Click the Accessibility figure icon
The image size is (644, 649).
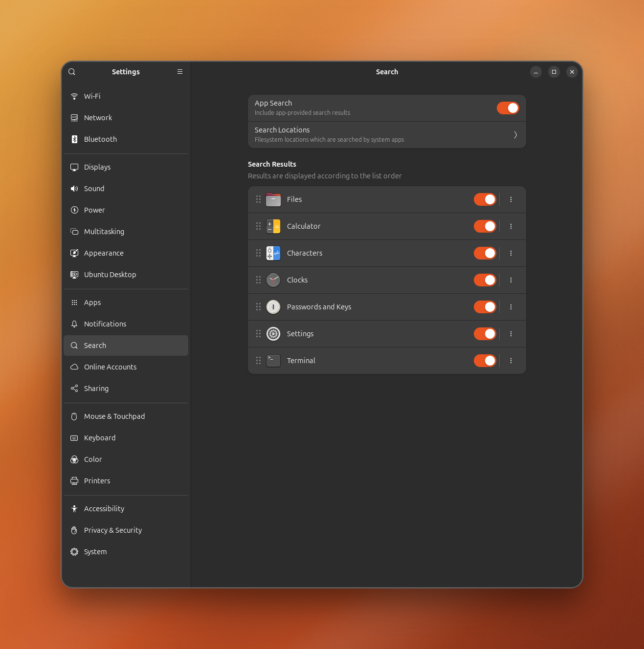pyautogui.click(x=74, y=509)
